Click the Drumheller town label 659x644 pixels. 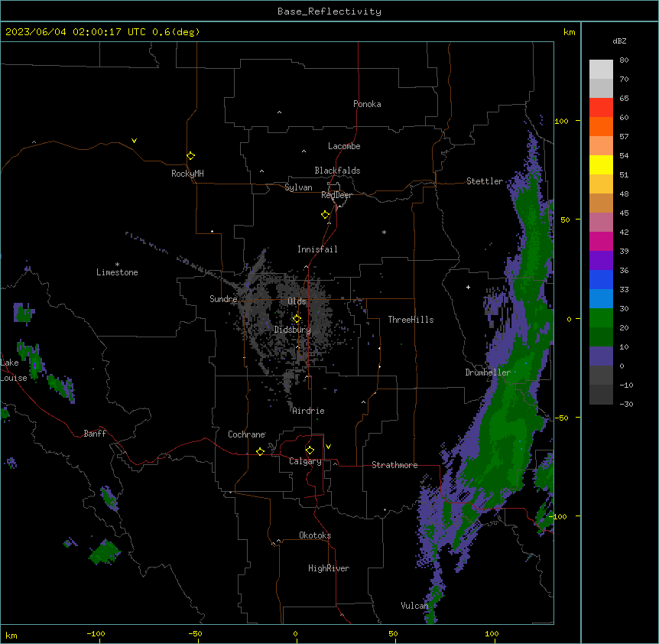click(488, 372)
